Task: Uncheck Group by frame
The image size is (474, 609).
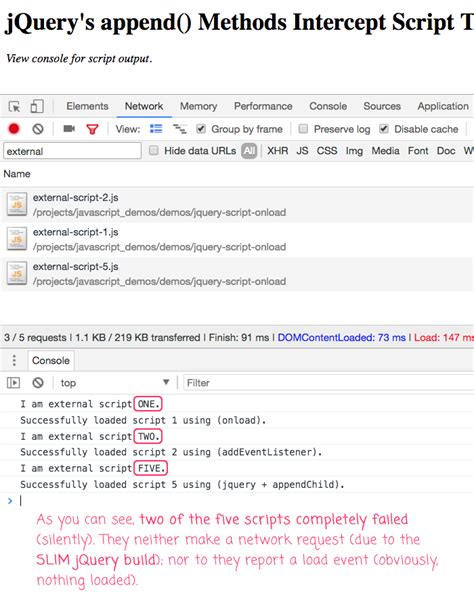Action: point(201,129)
